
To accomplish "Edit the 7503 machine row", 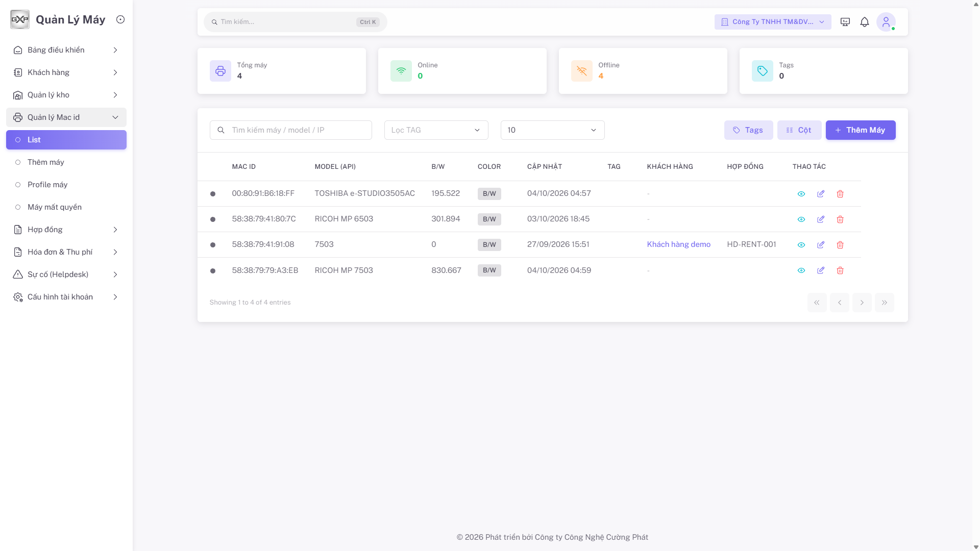I will click(821, 245).
